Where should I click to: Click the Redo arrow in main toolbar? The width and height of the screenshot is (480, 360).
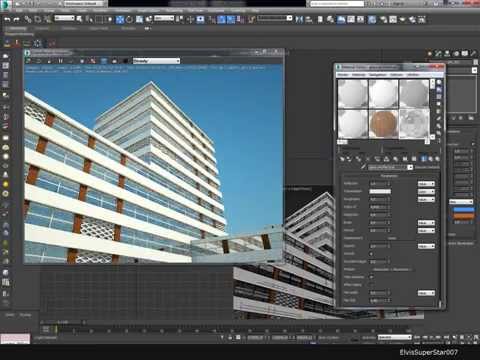[16, 20]
